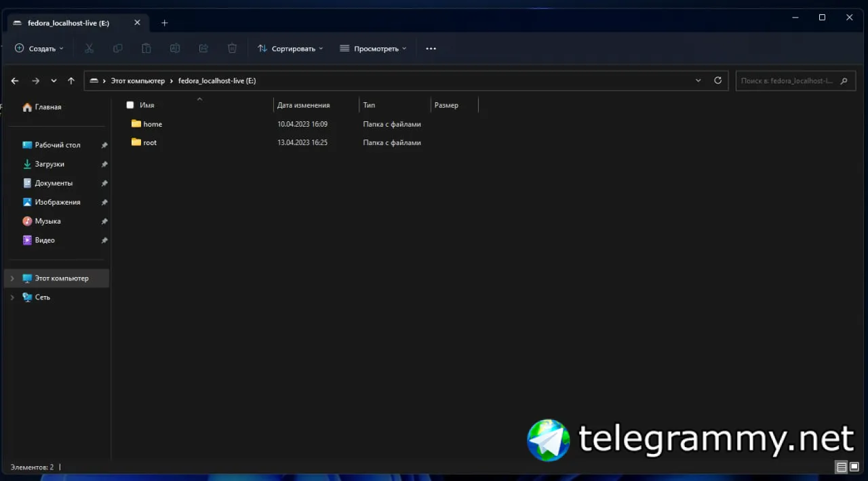This screenshot has width=868, height=481.
Task: Select Сеть in sidebar
Action: click(36, 297)
